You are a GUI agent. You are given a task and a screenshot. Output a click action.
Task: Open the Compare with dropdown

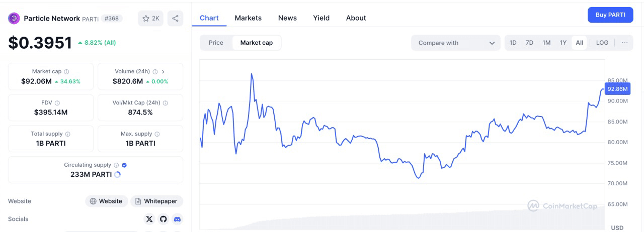tap(456, 43)
